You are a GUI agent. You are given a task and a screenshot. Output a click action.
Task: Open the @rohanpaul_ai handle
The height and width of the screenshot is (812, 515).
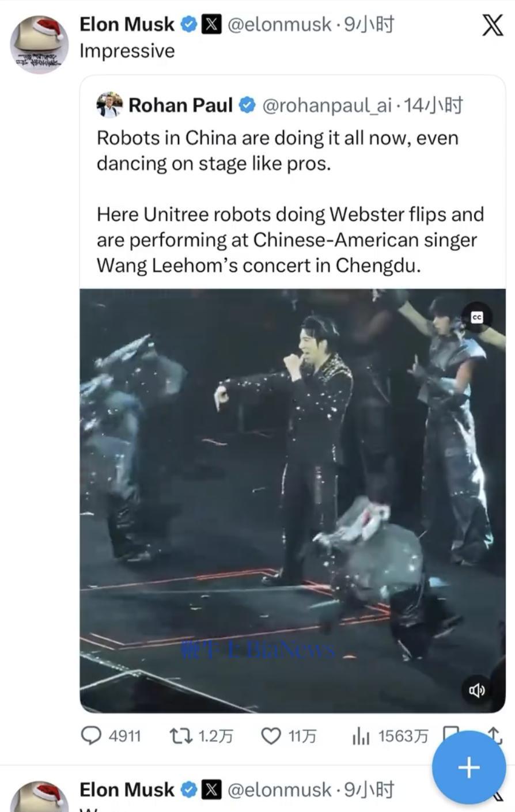327,105
